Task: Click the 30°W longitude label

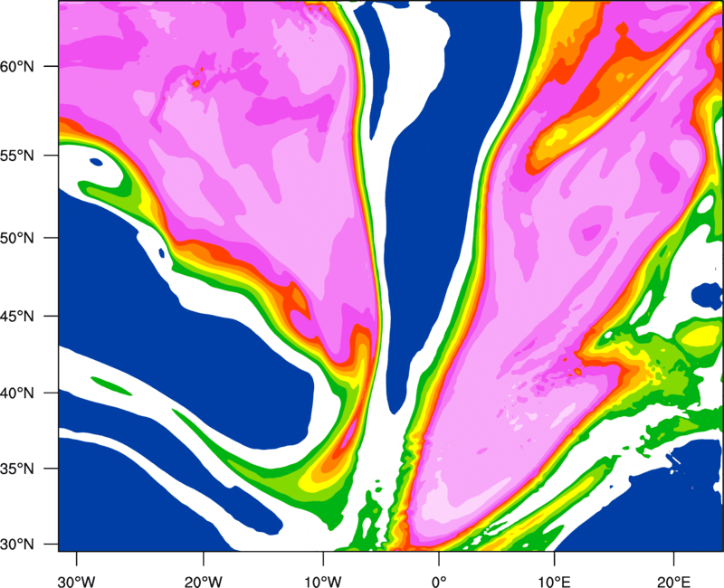Action: [x=77, y=582]
